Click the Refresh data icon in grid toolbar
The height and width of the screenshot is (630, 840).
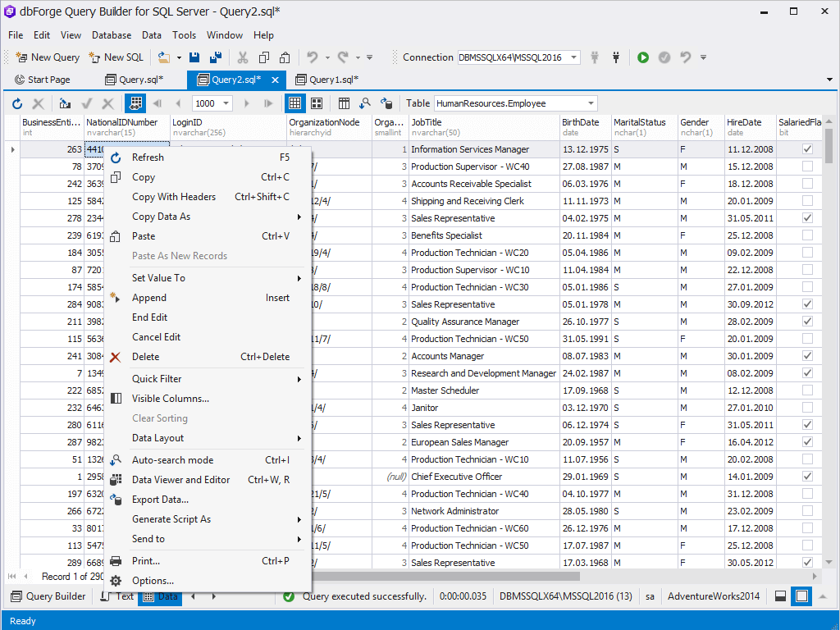point(16,103)
